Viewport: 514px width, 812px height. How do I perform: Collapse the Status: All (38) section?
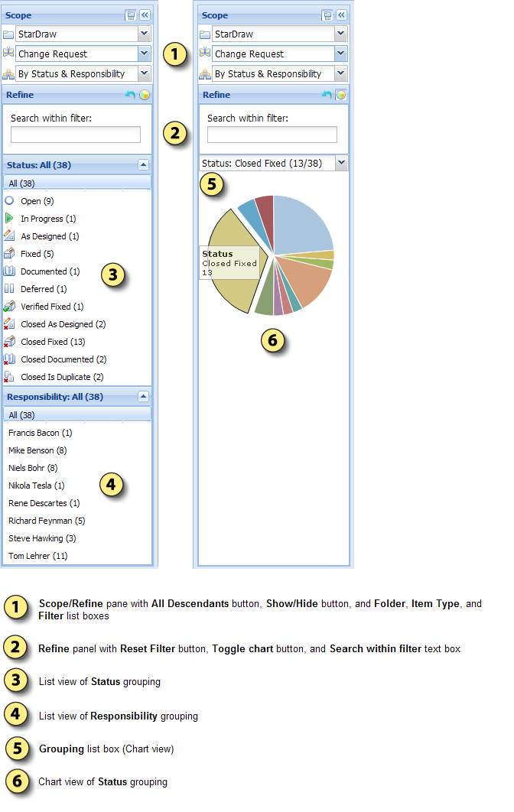coord(143,164)
